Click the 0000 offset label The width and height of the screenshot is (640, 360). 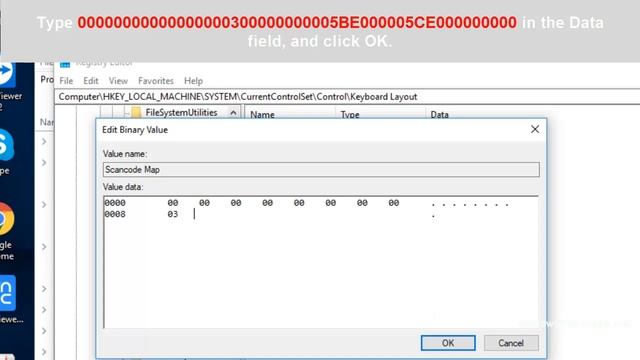point(115,202)
